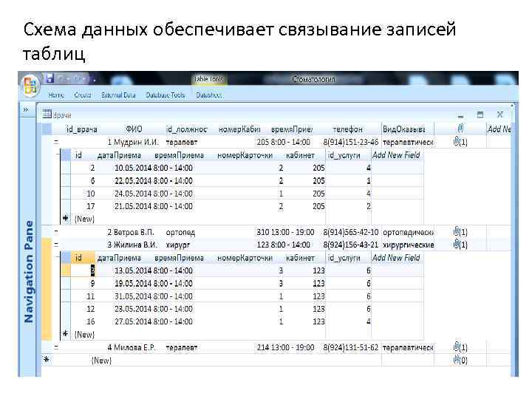Screen dimensions: 532x399
Task: Expand the Navigation Pane with double chevron
Action: coord(26,110)
